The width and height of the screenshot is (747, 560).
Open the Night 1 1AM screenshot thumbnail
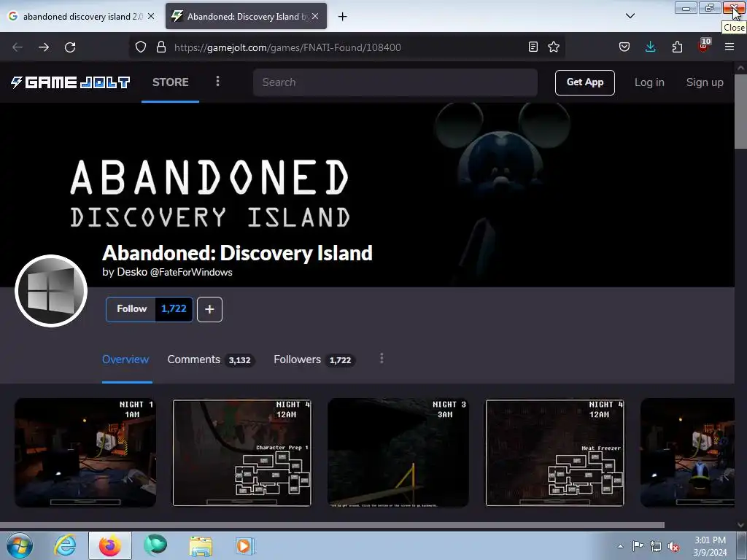tap(85, 453)
